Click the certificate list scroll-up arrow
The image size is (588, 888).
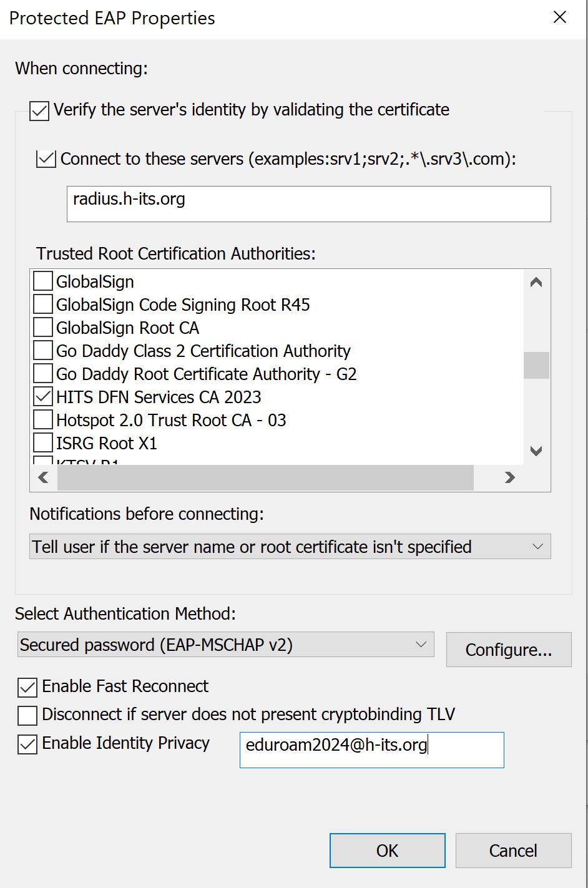[536, 282]
